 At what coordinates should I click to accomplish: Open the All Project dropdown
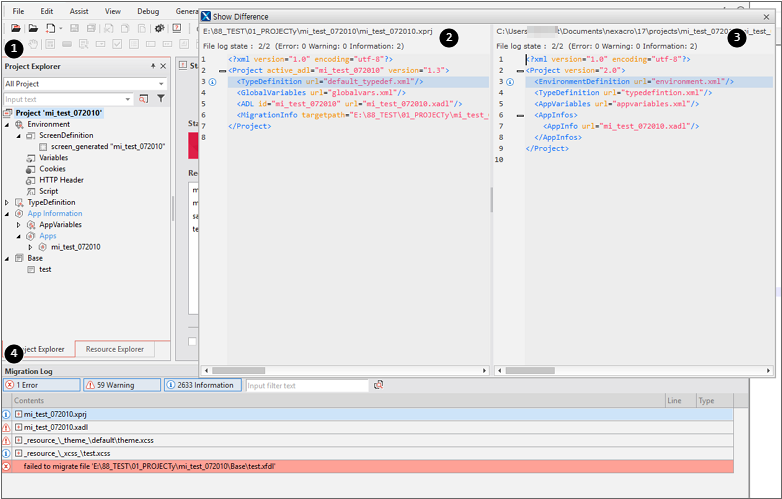[160, 84]
